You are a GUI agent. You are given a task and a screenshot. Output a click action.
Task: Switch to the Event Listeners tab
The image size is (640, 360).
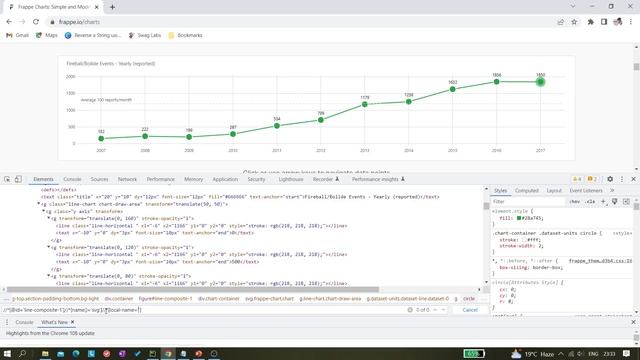(586, 190)
